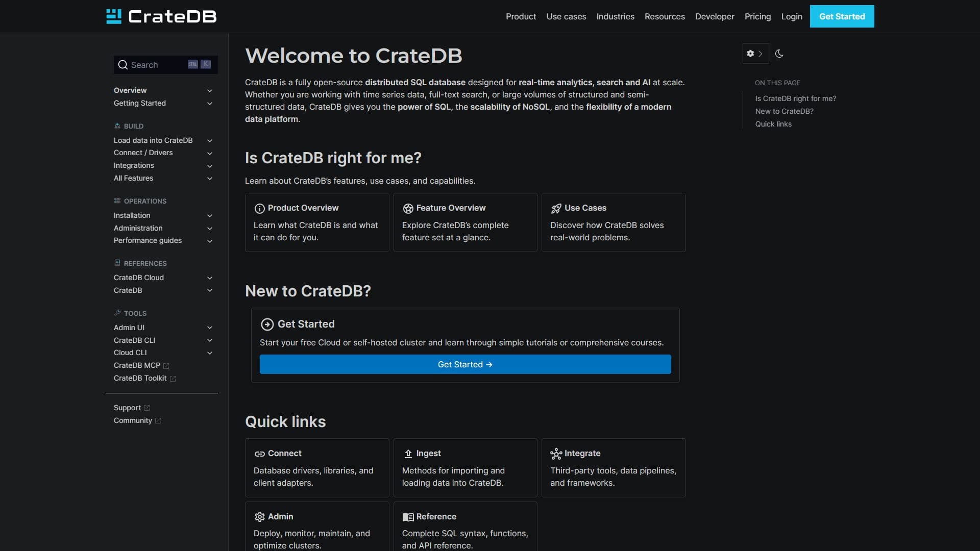
Task: Expand the CrateDB Cloud chevron
Action: [210, 278]
